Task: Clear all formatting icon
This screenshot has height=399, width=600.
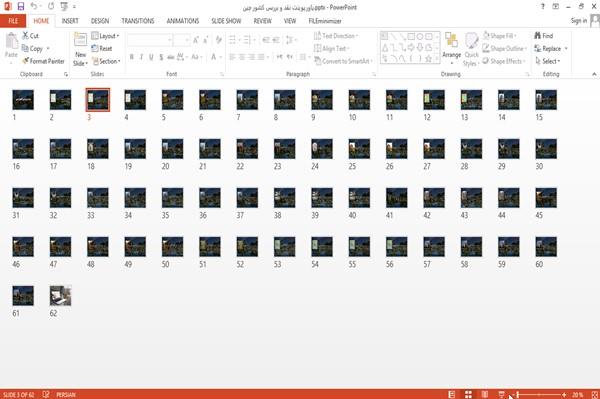Action: (219, 39)
